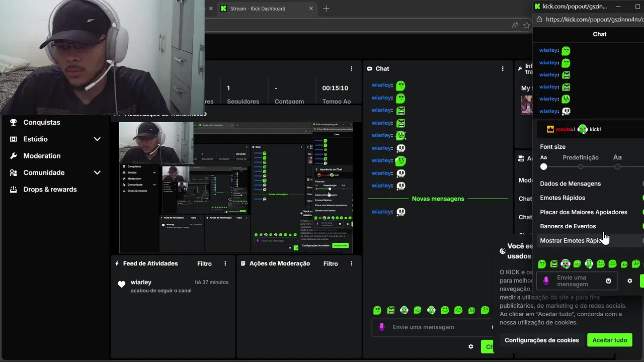The width and height of the screenshot is (644, 362).
Task: Open chat settings gear in popout window
Action: [629, 281]
